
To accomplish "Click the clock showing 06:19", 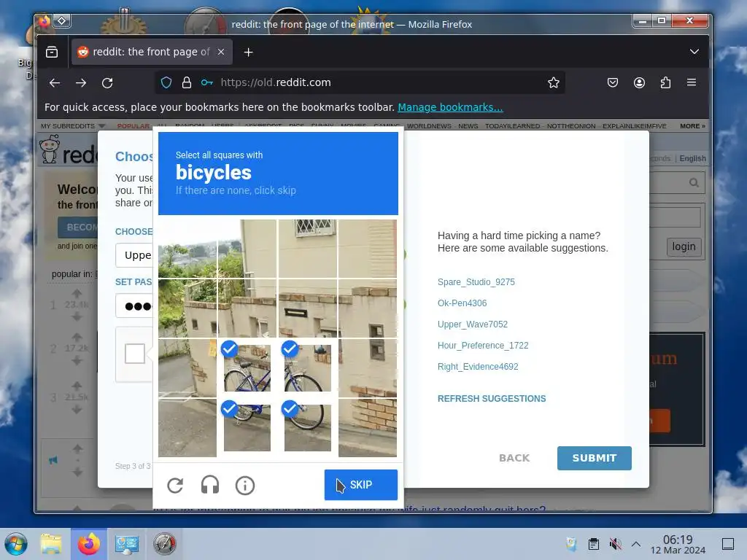I will pyautogui.click(x=678, y=544).
